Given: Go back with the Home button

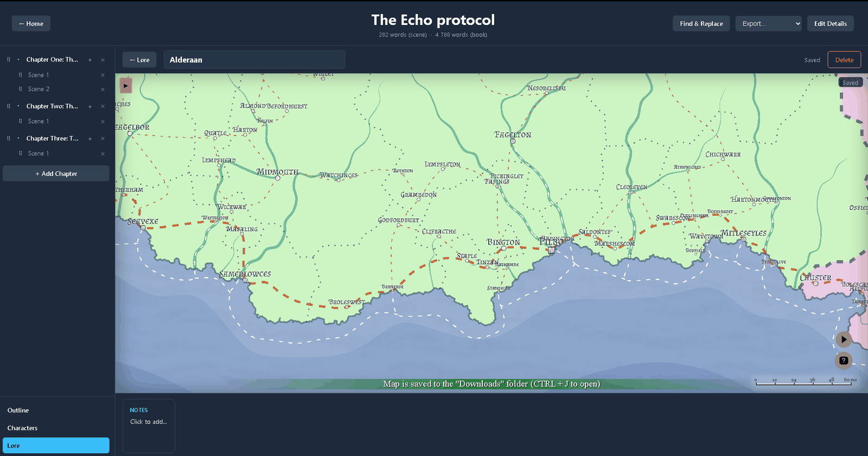Looking at the screenshot, I should pyautogui.click(x=31, y=23).
